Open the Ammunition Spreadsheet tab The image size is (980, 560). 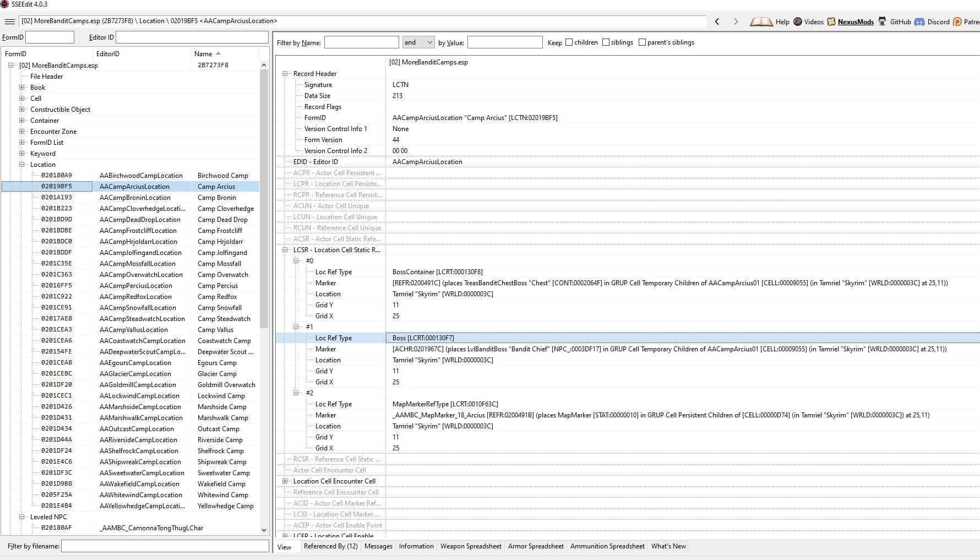click(x=607, y=546)
